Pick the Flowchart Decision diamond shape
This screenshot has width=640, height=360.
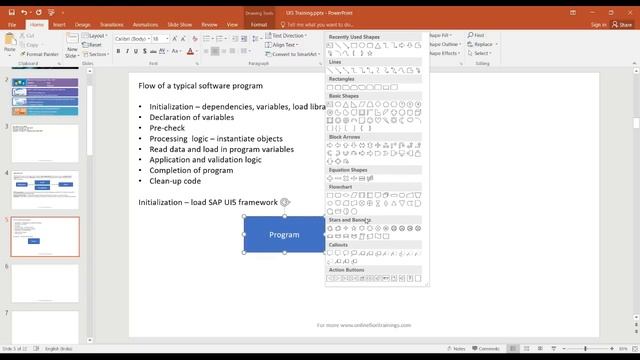pos(346,196)
